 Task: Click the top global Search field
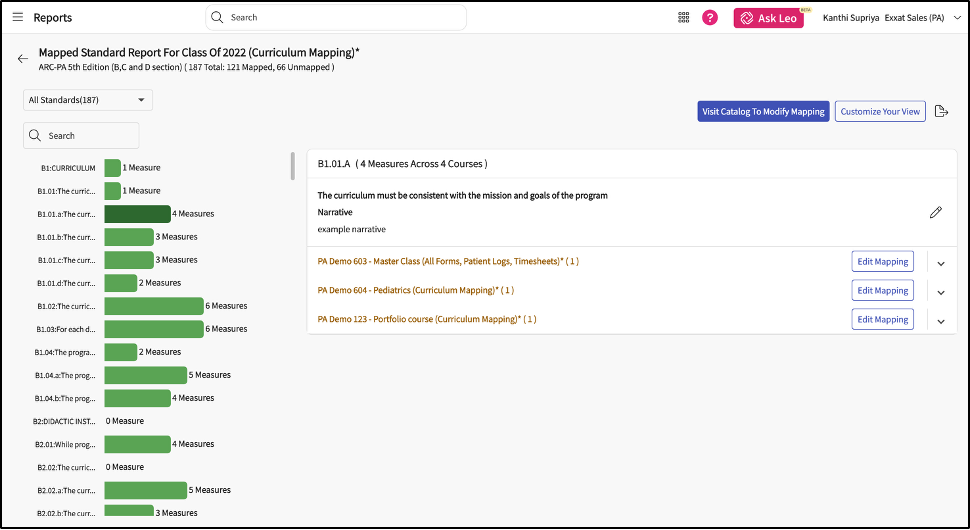point(336,17)
